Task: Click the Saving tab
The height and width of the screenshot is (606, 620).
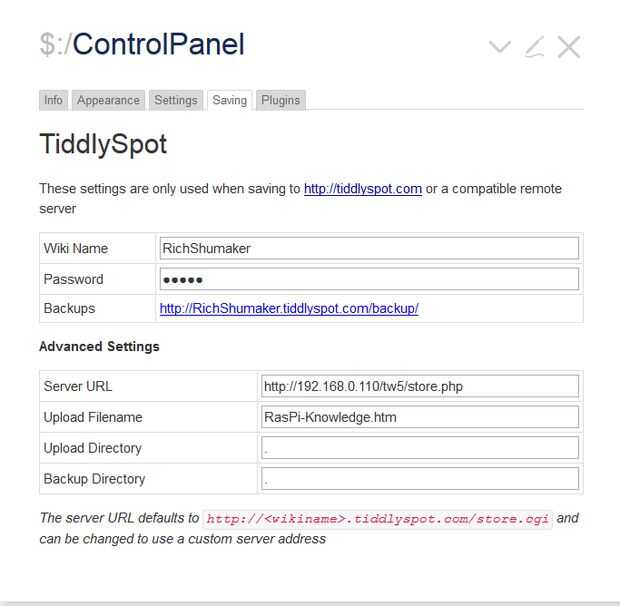Action: click(x=229, y=100)
